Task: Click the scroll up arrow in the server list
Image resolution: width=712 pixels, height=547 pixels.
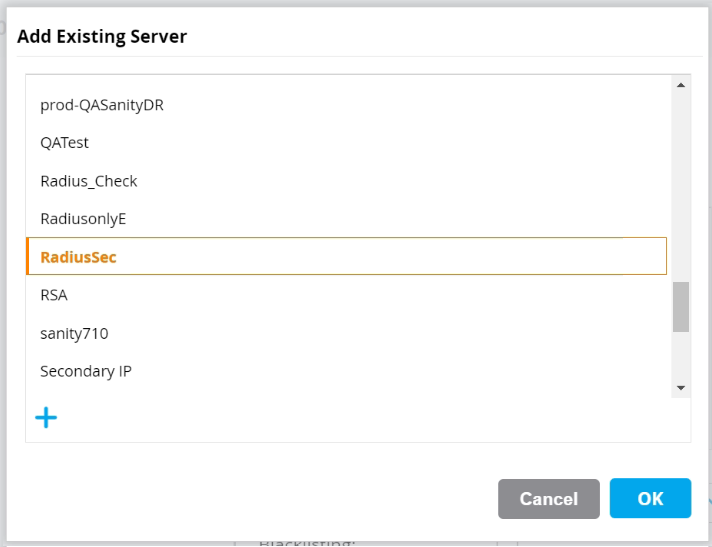Action: pyautogui.click(x=680, y=86)
